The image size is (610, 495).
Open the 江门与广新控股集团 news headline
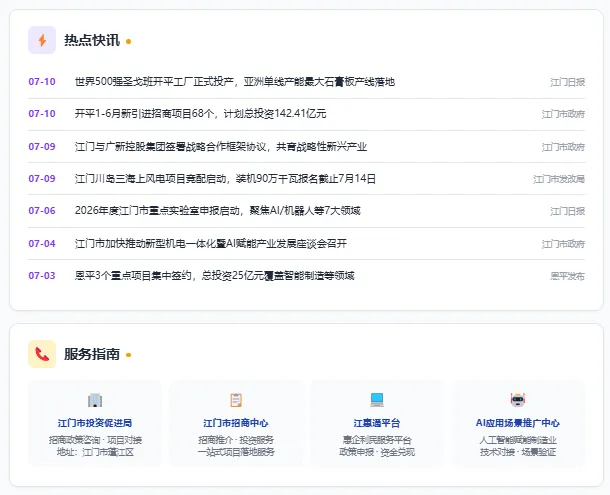pos(221,147)
